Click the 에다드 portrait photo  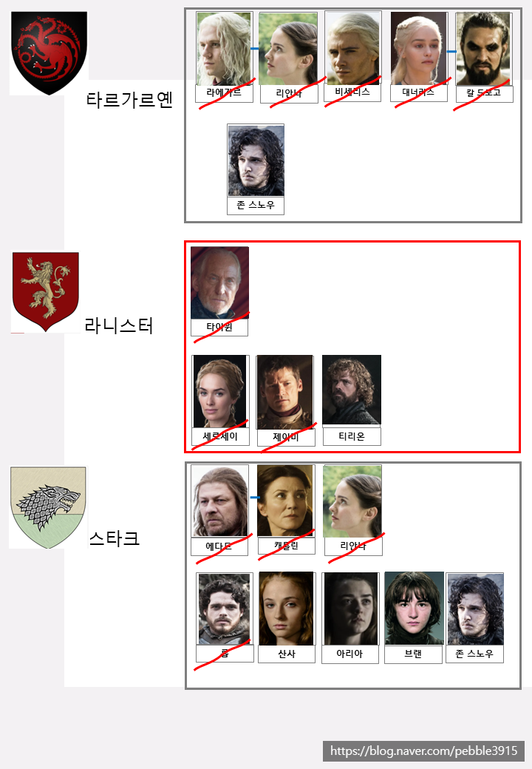(220, 501)
